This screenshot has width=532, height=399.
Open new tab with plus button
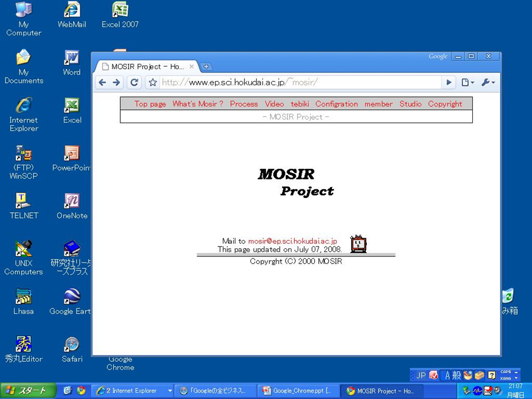tap(206, 66)
